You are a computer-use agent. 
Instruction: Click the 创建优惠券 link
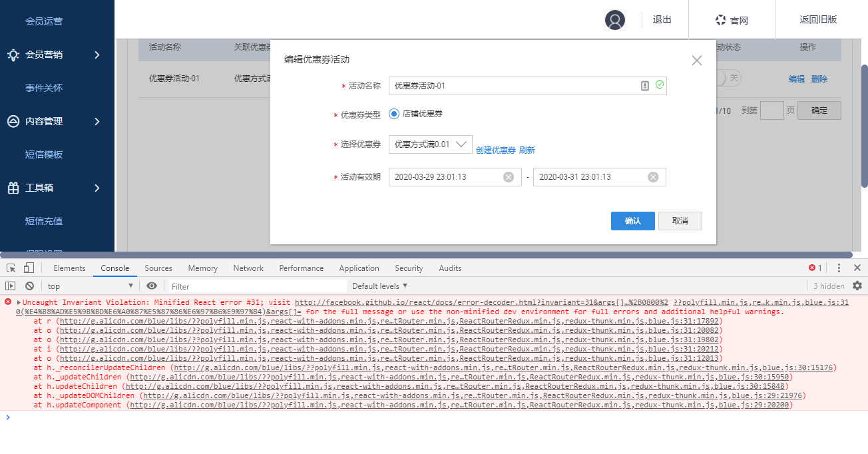[496, 150]
